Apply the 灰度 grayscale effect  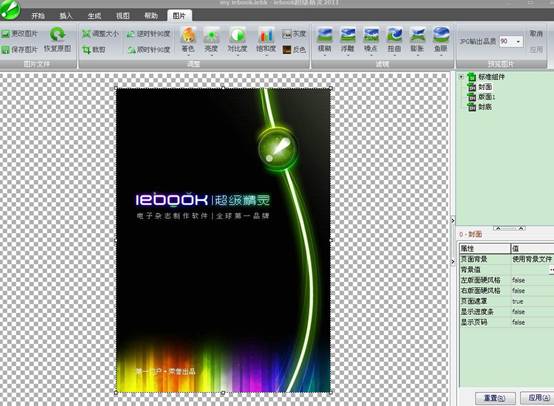click(x=294, y=34)
